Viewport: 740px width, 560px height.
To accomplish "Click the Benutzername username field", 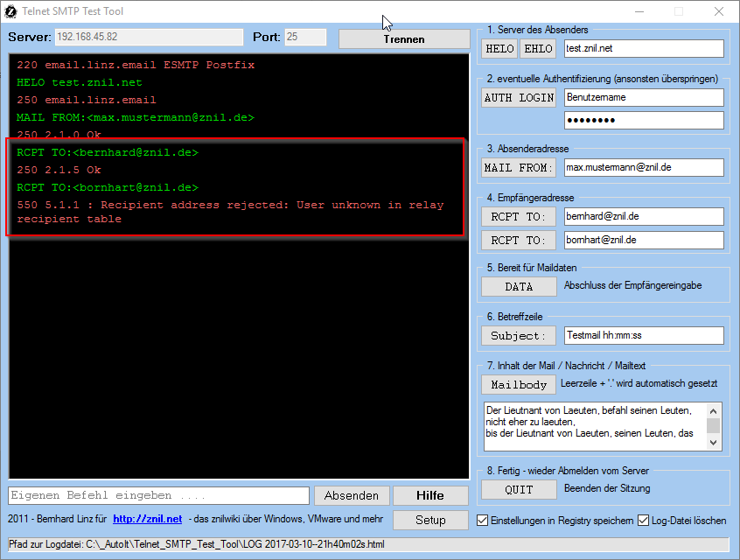I will 644,97.
